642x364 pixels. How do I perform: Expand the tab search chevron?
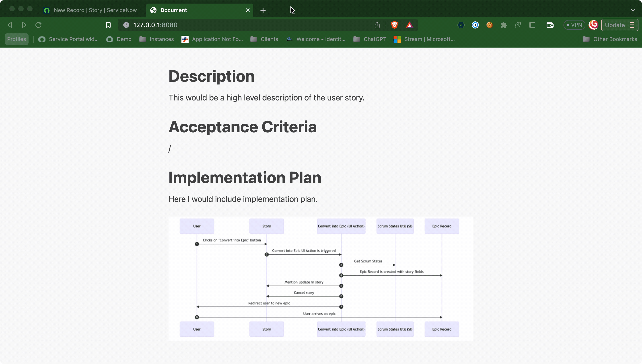point(633,10)
